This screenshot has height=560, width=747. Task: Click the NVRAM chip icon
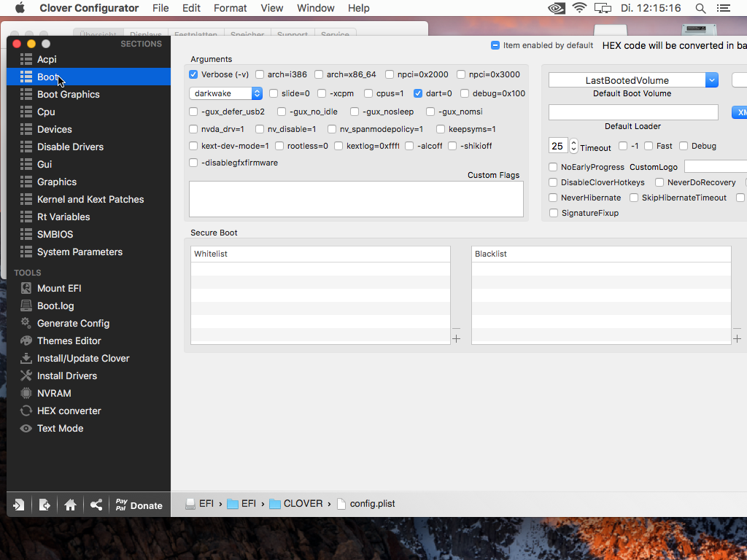[26, 393]
